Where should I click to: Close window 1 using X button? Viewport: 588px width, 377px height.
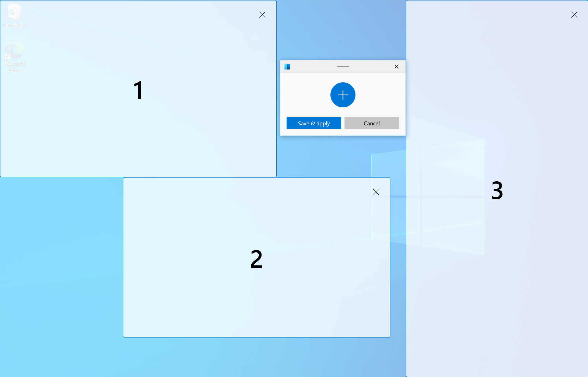tap(262, 15)
